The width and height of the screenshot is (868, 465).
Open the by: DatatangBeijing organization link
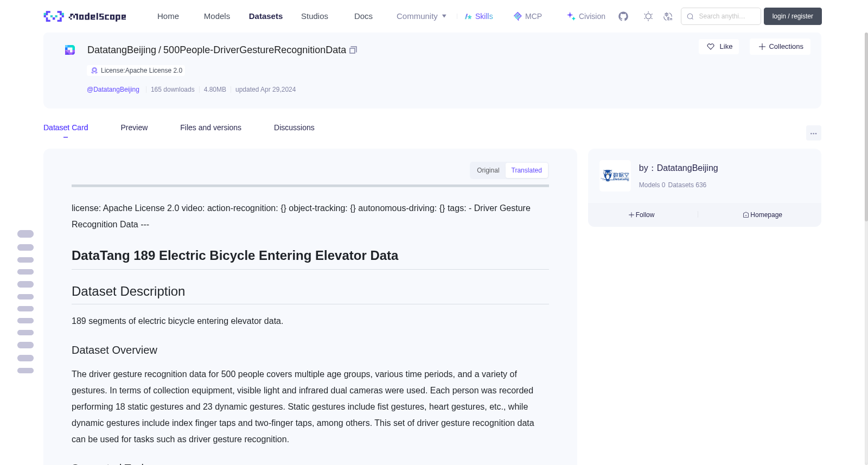click(x=678, y=168)
